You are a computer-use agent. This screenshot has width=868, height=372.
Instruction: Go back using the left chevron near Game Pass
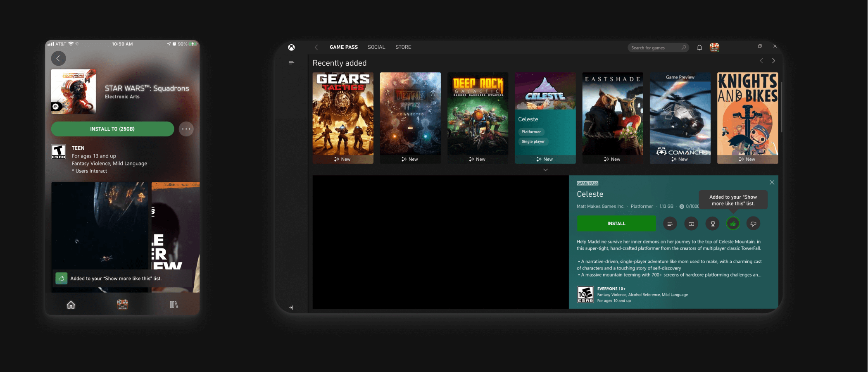(x=316, y=47)
